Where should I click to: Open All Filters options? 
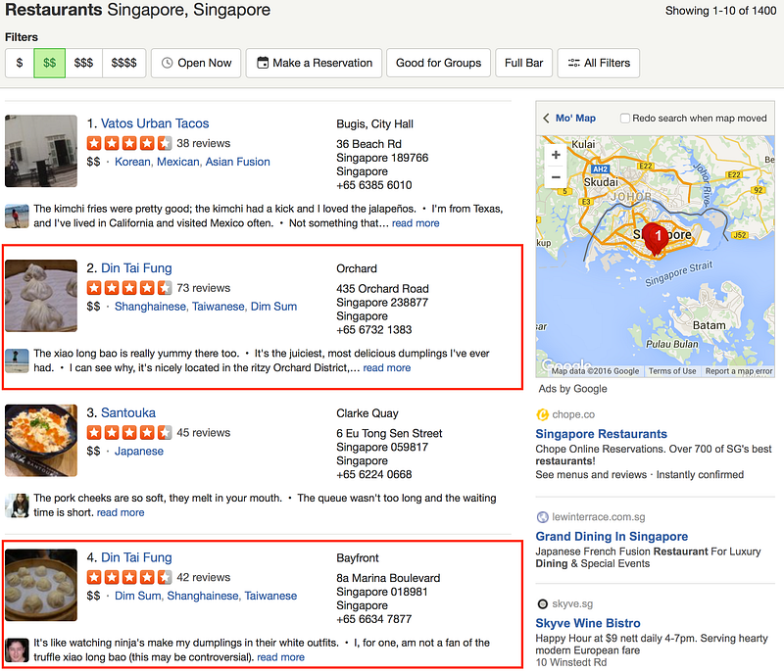[599, 63]
